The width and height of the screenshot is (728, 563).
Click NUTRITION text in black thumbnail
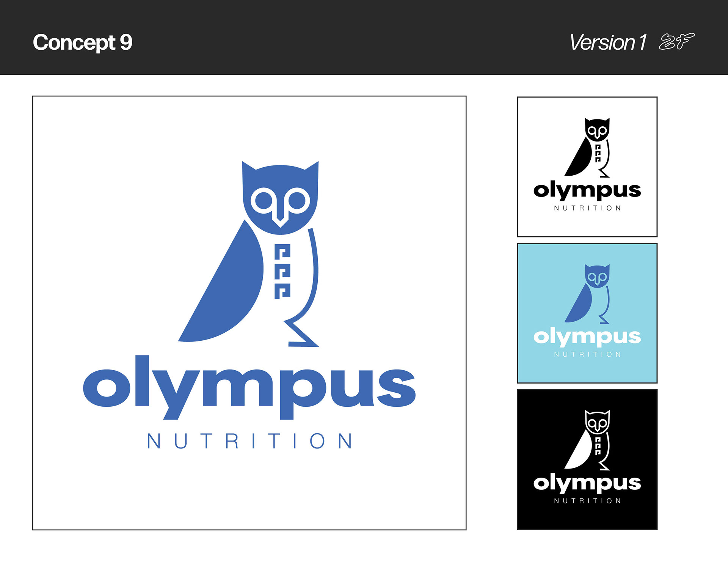click(587, 501)
